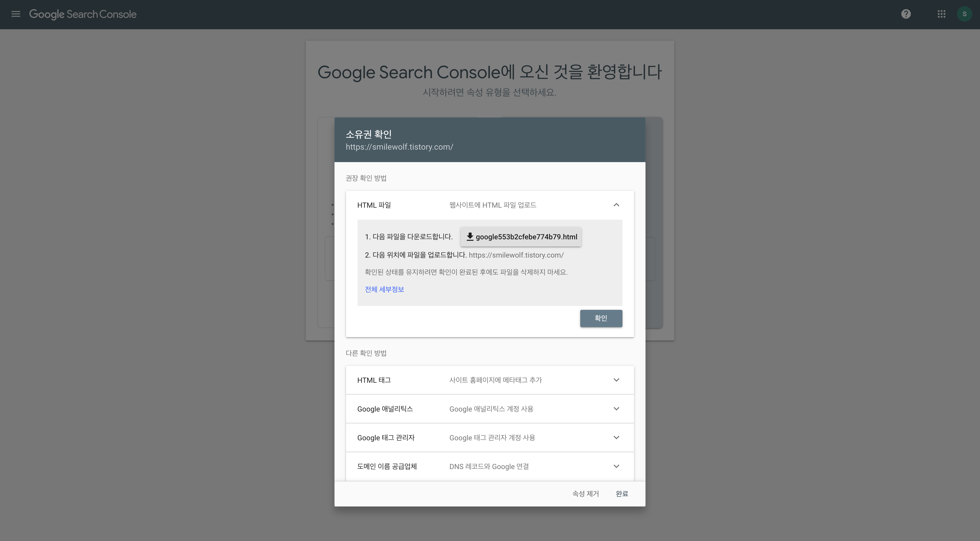The height and width of the screenshot is (541, 980).
Task: Click the 속성 제거 button
Action: 586,494
